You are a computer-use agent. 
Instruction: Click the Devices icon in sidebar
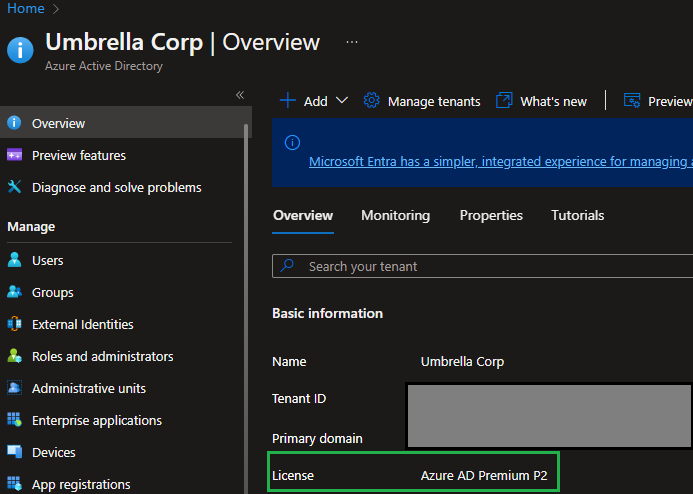(x=14, y=452)
